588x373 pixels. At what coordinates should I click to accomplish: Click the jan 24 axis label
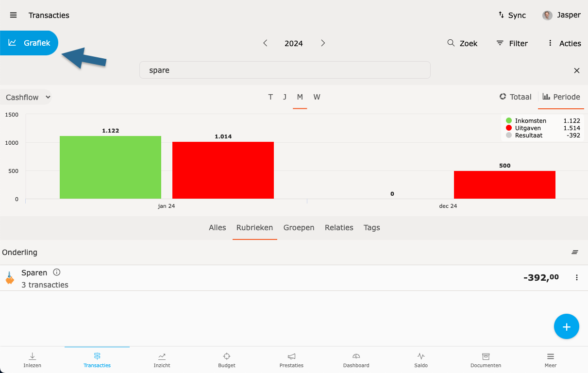coord(166,206)
